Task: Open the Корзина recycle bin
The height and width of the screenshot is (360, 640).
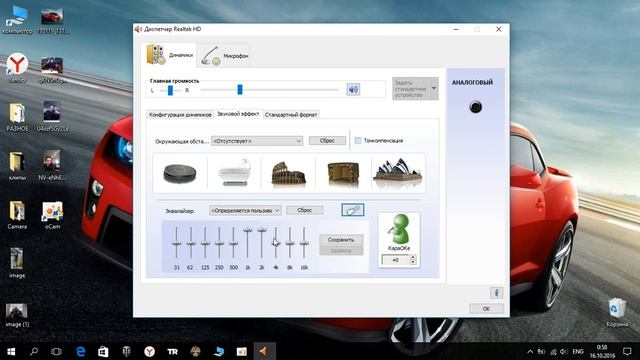Action: click(x=617, y=313)
